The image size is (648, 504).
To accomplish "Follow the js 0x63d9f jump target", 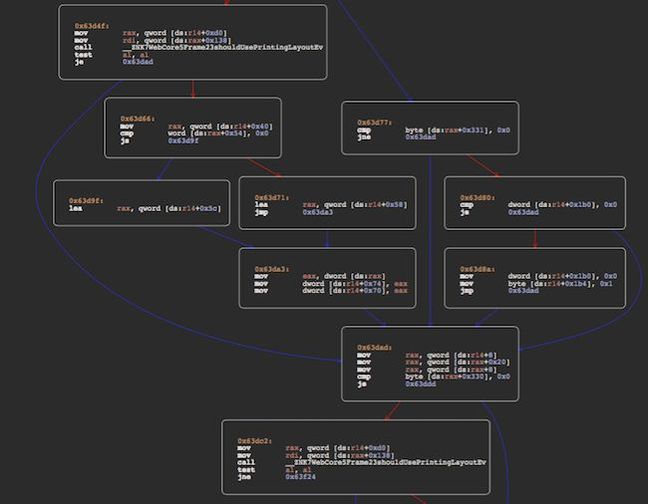I will tap(183, 141).
